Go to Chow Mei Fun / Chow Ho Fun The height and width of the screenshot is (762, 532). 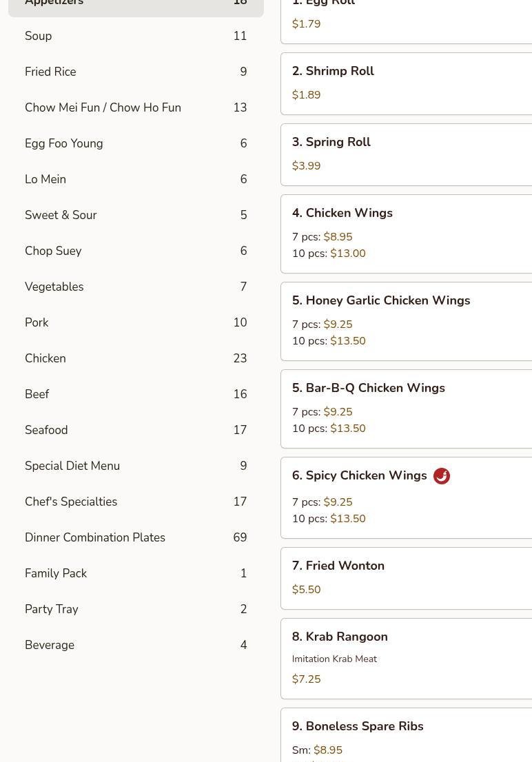(136, 107)
